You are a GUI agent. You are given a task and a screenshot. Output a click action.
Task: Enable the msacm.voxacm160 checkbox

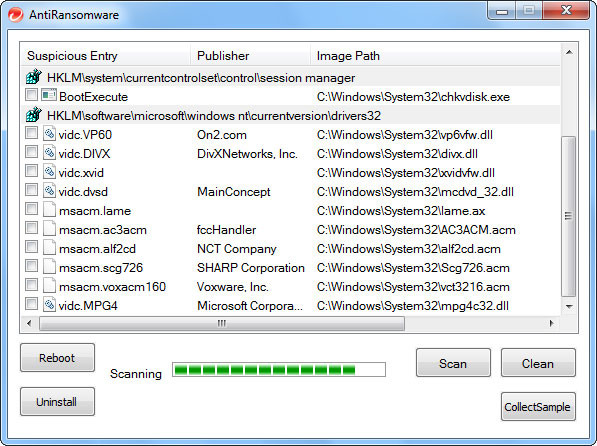point(32,285)
